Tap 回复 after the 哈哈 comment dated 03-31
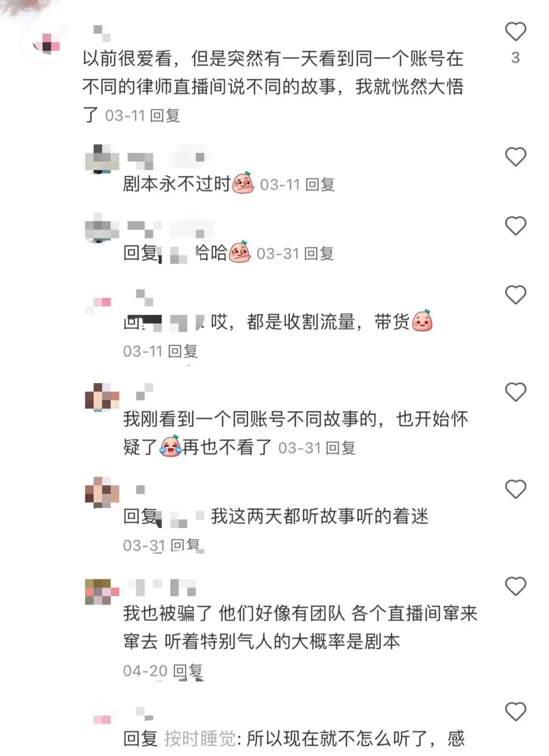Screen dimensions: 549x756 tap(319, 253)
